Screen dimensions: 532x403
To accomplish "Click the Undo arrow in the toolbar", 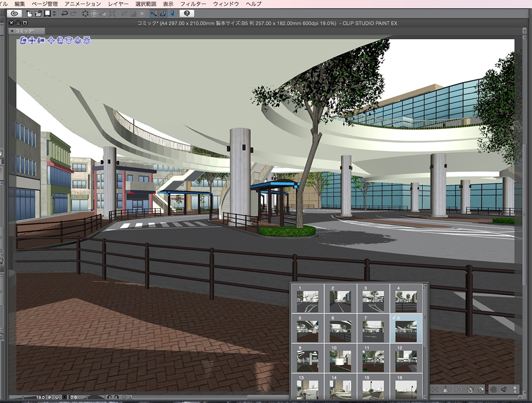I will [x=64, y=14].
